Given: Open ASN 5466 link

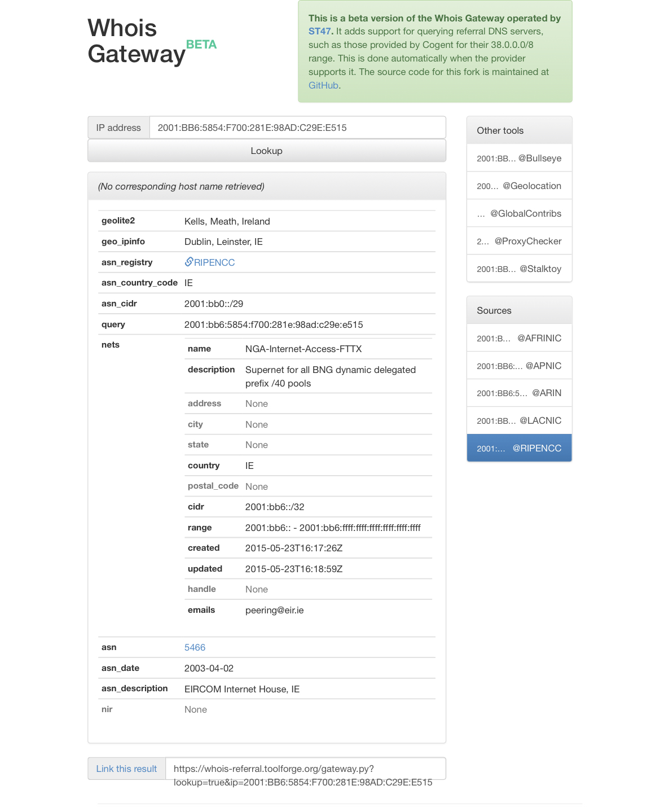Looking at the screenshot, I should (x=195, y=648).
